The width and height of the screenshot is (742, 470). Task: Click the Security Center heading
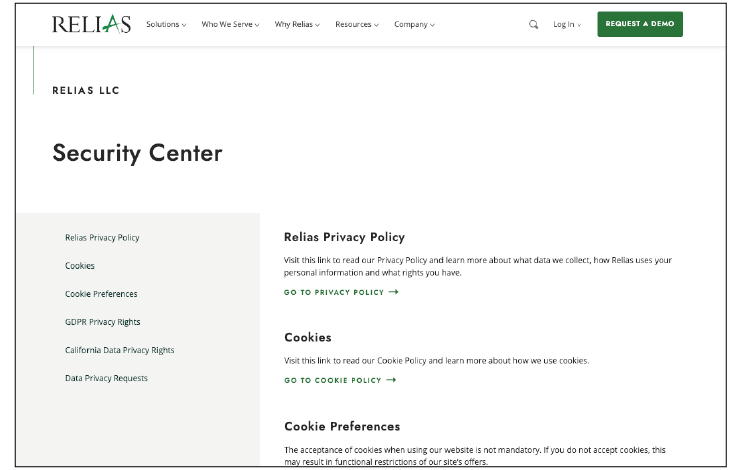click(137, 153)
